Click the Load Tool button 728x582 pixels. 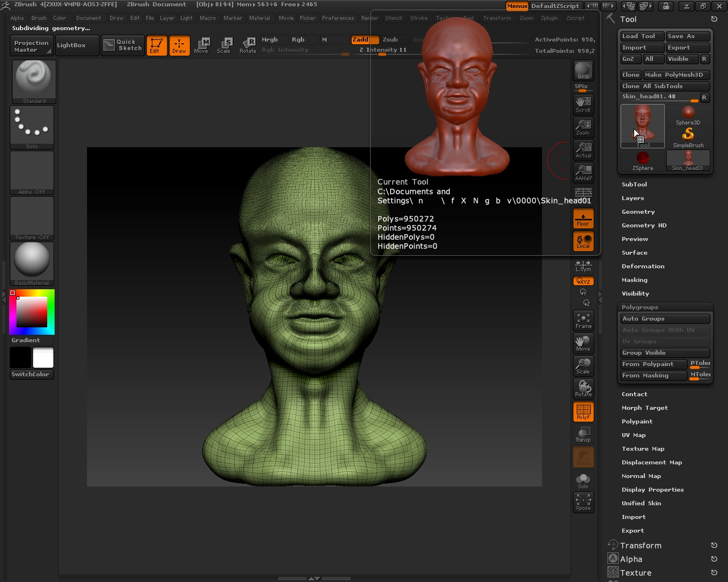(x=642, y=36)
